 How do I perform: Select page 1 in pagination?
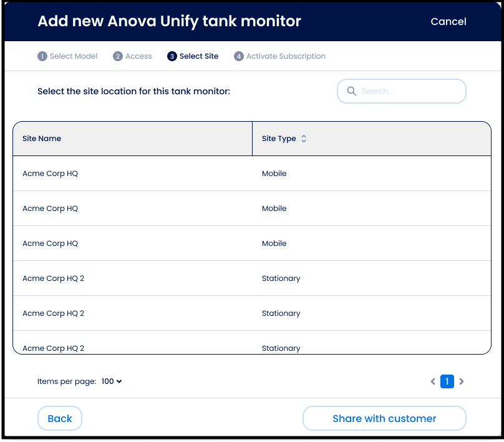[x=447, y=381]
